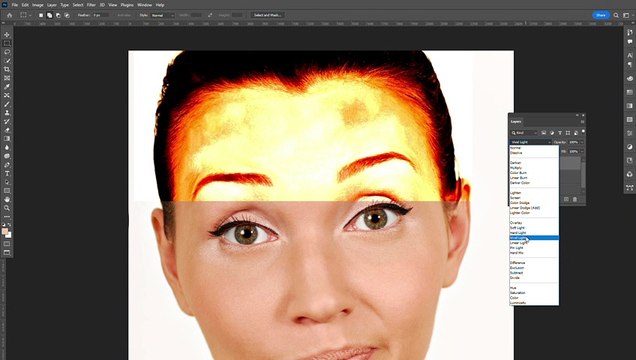The image size is (636, 360).
Task: Open workspace switcher icon top right
Action: point(627,15)
